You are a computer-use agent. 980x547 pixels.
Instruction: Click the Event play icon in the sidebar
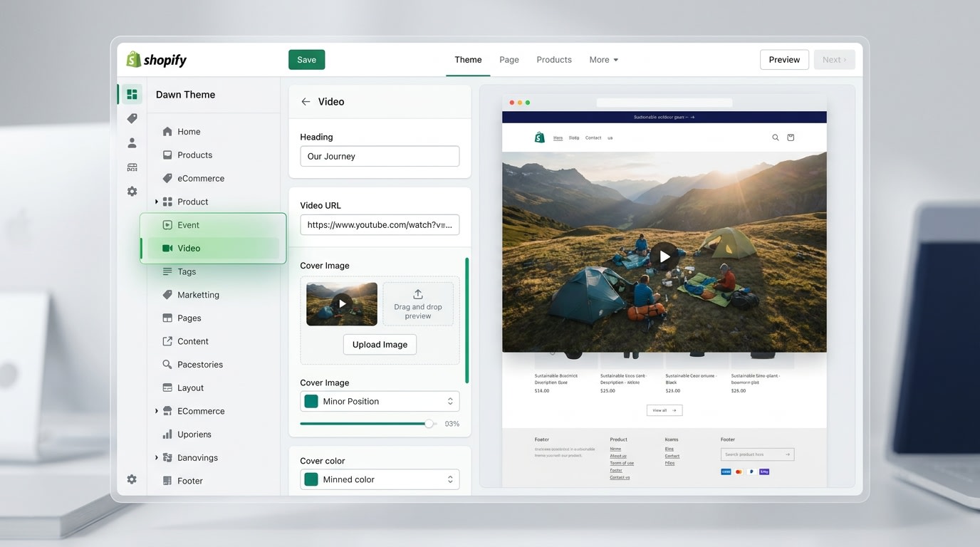click(x=168, y=224)
